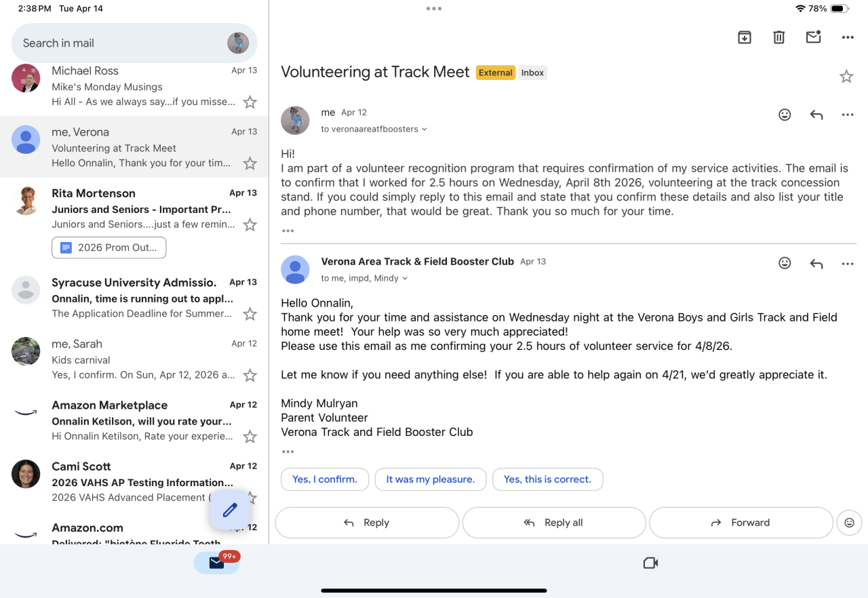Viewport: 868px width, 598px height.
Task: Expand recipients list 'to me, impd, Mindy'
Action: [405, 279]
